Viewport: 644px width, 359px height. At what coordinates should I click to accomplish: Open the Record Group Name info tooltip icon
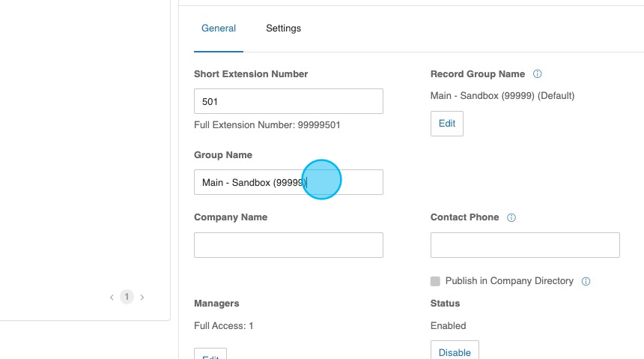(537, 74)
